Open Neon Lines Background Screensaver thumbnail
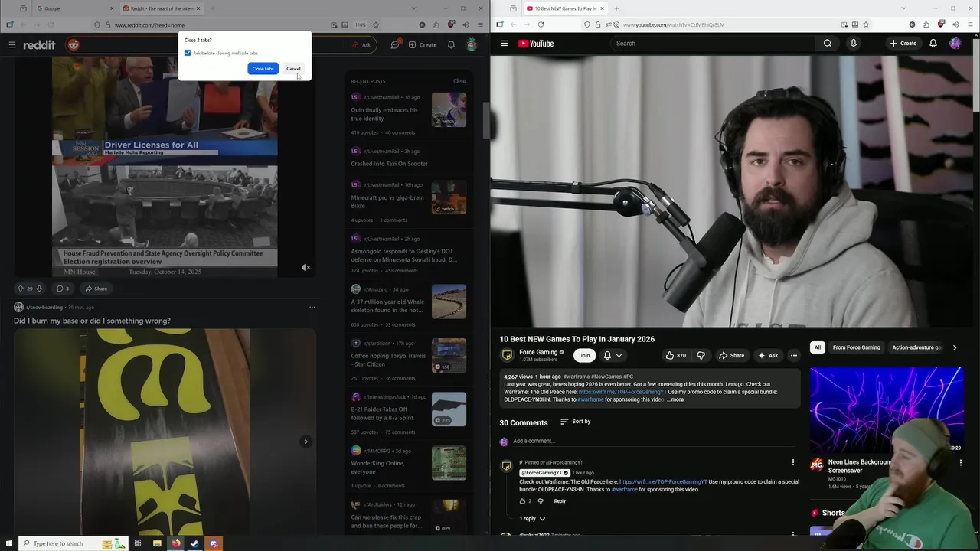 pyautogui.click(x=886, y=409)
